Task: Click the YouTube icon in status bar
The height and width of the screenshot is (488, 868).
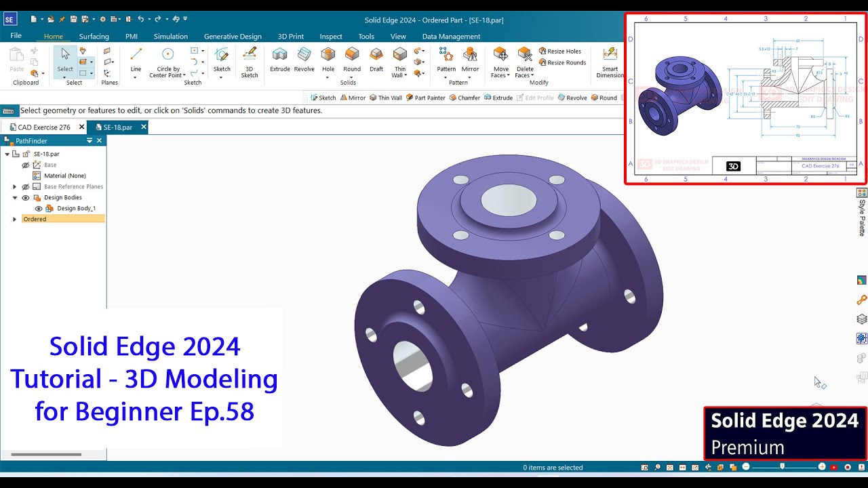Action: tap(834, 467)
